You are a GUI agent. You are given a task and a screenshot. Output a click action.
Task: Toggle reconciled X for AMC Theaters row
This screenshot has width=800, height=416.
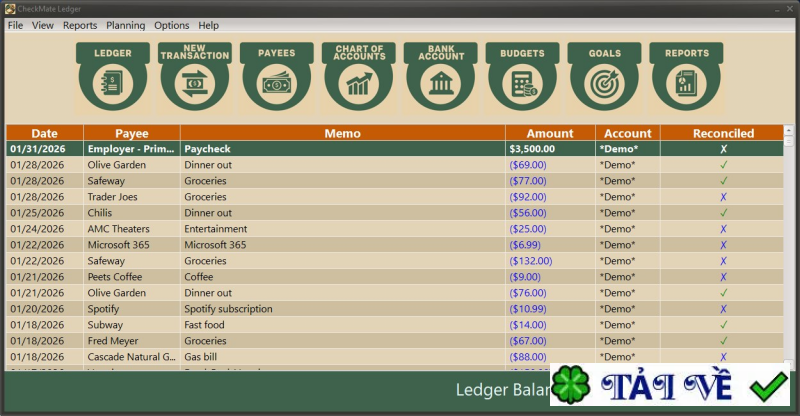pos(723,229)
